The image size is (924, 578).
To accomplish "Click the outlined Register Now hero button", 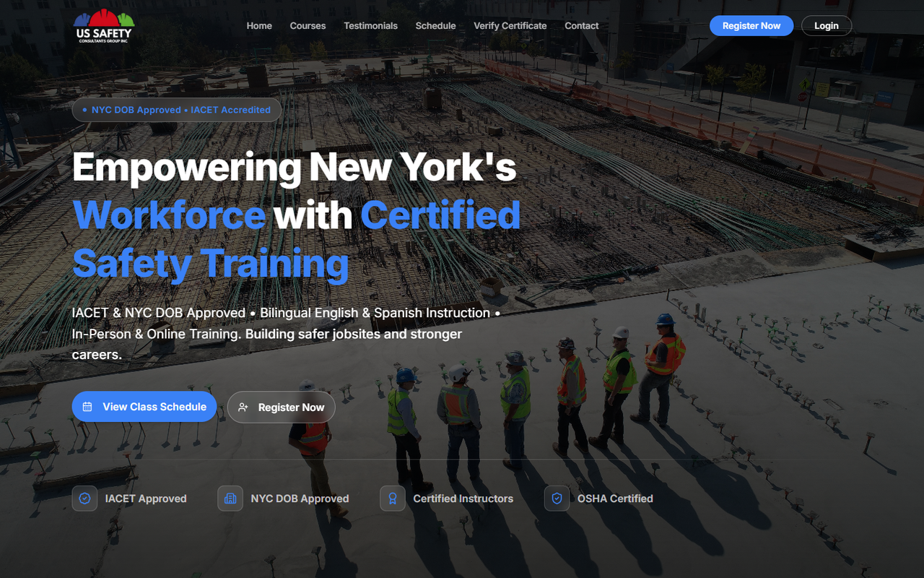I will 282,407.
